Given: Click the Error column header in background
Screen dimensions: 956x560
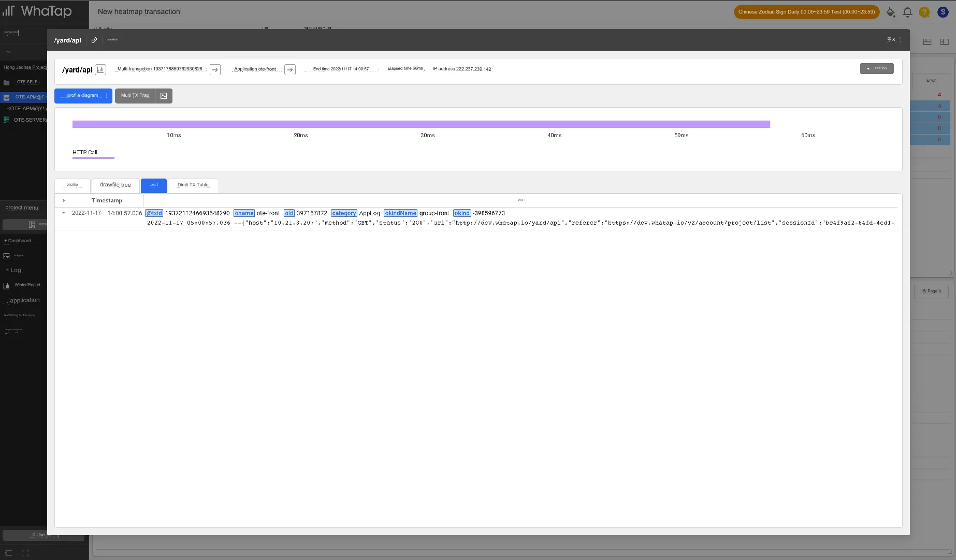Looking at the screenshot, I should [931, 80].
